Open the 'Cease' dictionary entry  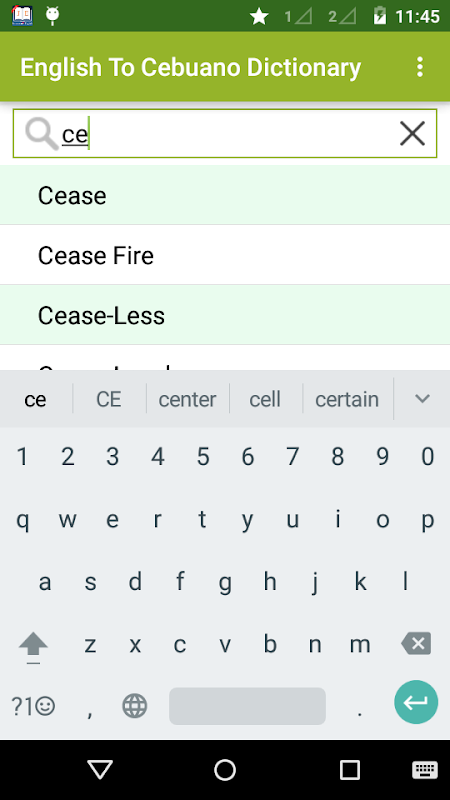225,195
